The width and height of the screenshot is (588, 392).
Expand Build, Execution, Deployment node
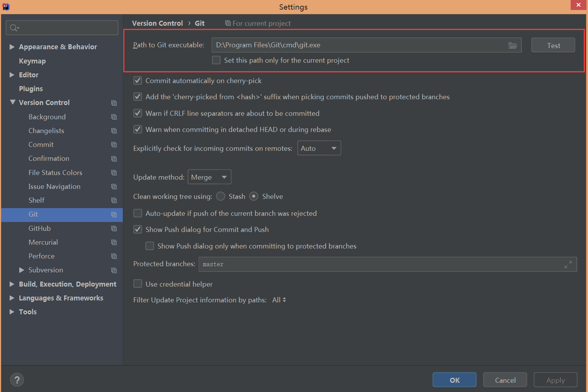pyautogui.click(x=12, y=284)
